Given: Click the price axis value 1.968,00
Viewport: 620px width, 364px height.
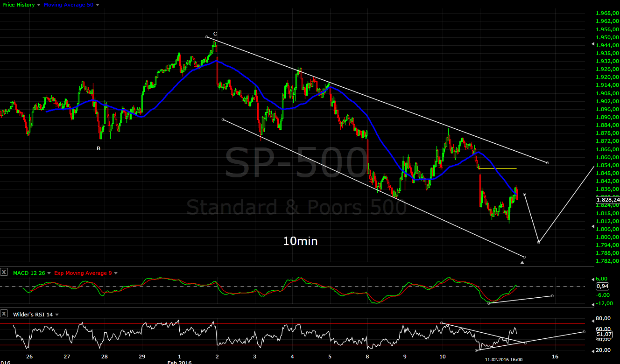Looking at the screenshot, I should click(x=608, y=13).
